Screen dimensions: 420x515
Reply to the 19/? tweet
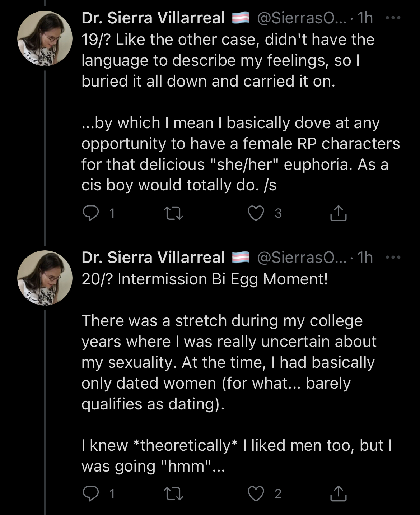point(91,213)
